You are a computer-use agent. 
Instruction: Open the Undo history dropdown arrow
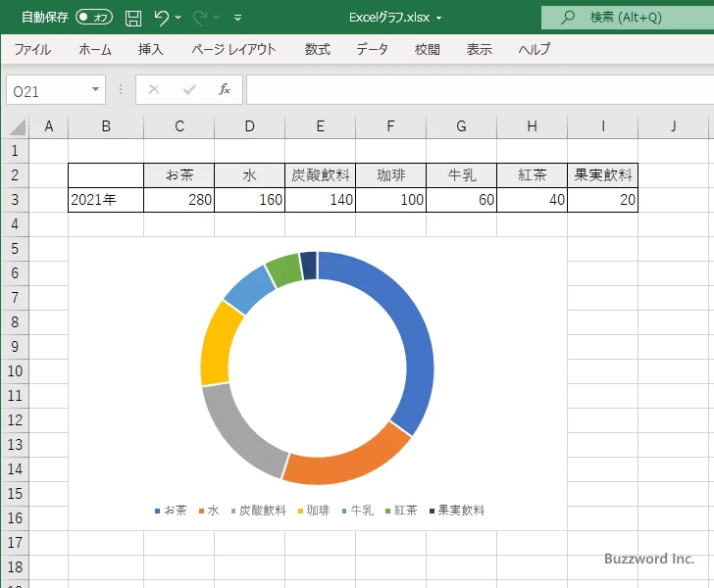[178, 18]
